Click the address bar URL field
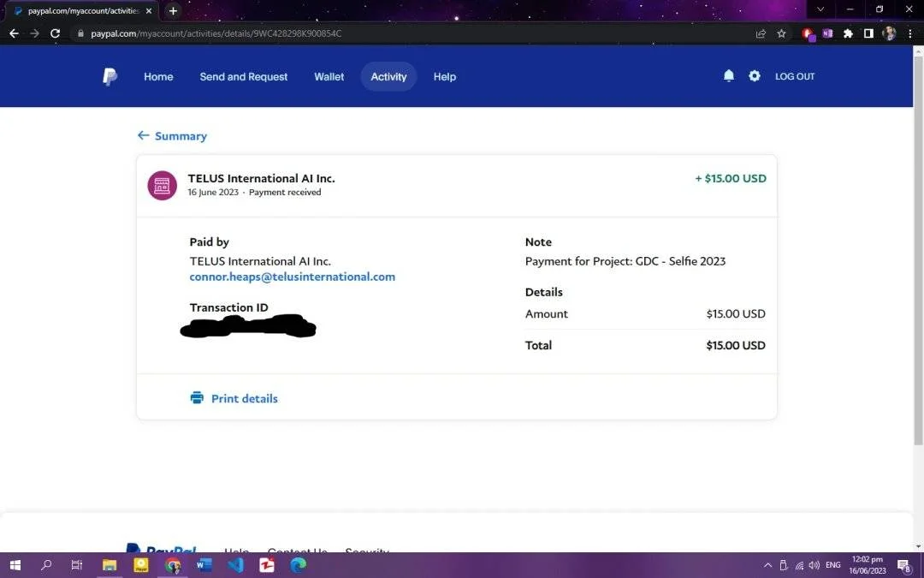 click(412, 33)
